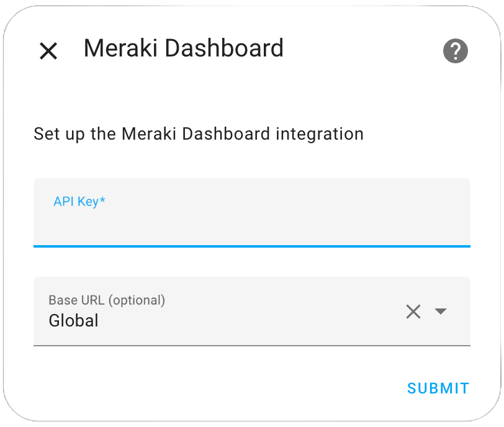Select the 'Global' value text
This screenshot has height=427, width=504.
click(x=74, y=321)
